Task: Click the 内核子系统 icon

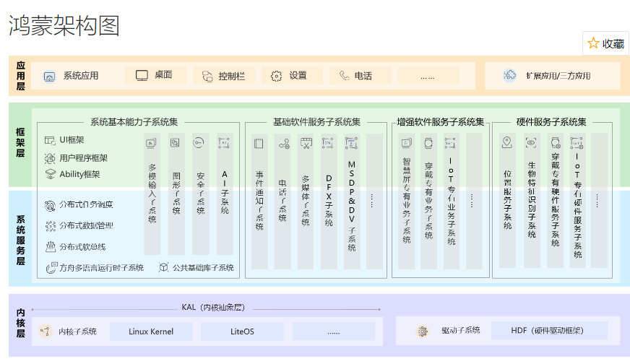Action: pyautogui.click(x=45, y=331)
